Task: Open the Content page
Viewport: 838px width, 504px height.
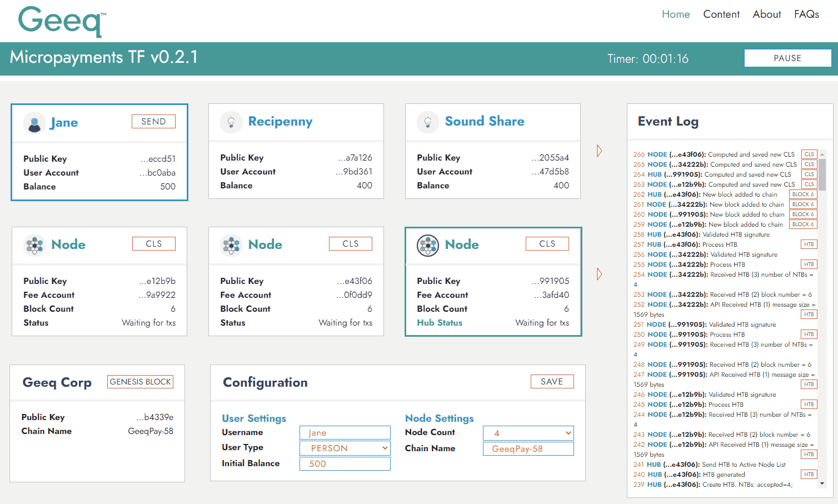Action: tap(721, 14)
